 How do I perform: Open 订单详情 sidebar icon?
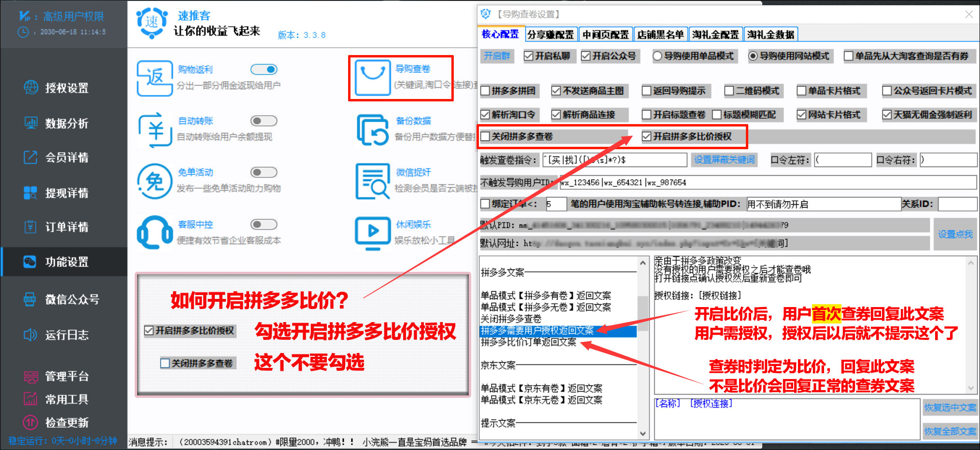pos(30,227)
